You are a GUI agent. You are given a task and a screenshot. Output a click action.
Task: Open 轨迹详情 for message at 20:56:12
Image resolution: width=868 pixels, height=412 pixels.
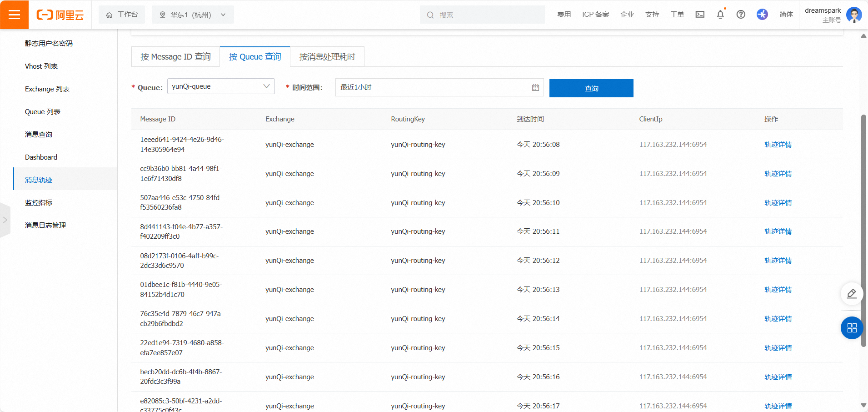[x=778, y=261]
